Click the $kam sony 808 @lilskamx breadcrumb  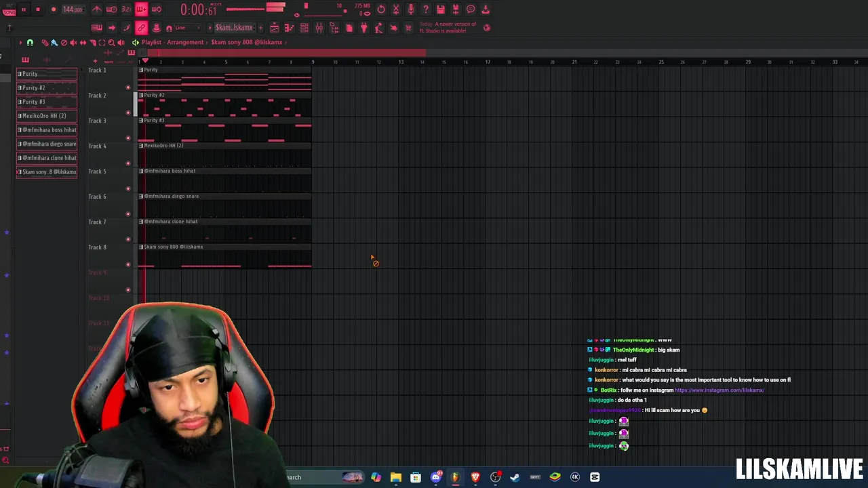pyautogui.click(x=247, y=42)
